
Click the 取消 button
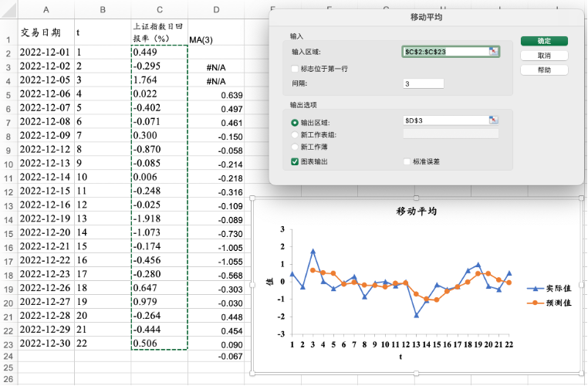[544, 56]
